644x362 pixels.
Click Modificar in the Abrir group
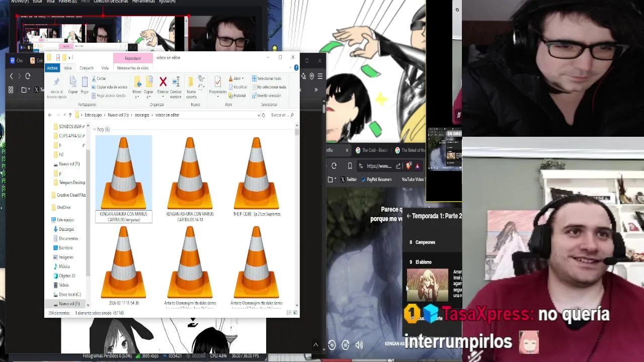pyautogui.click(x=237, y=87)
